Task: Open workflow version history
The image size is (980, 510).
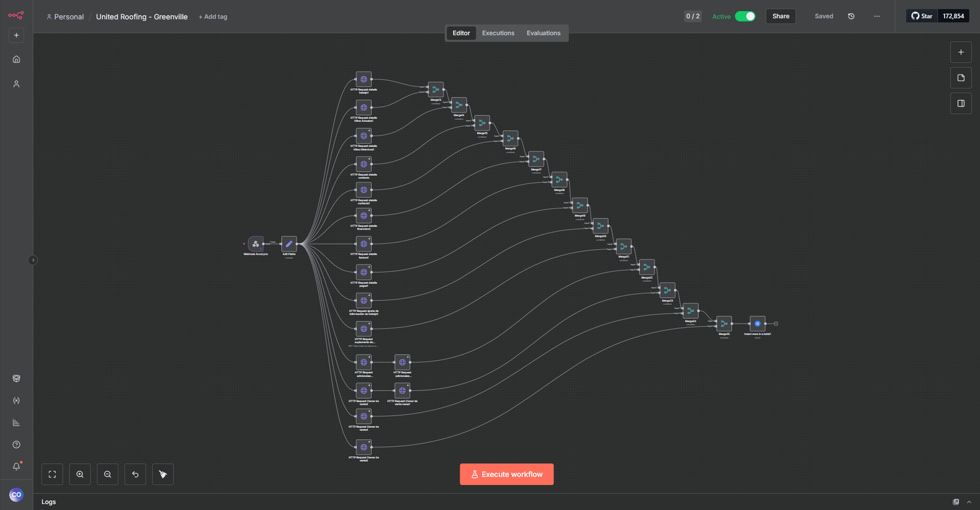Action: click(851, 17)
